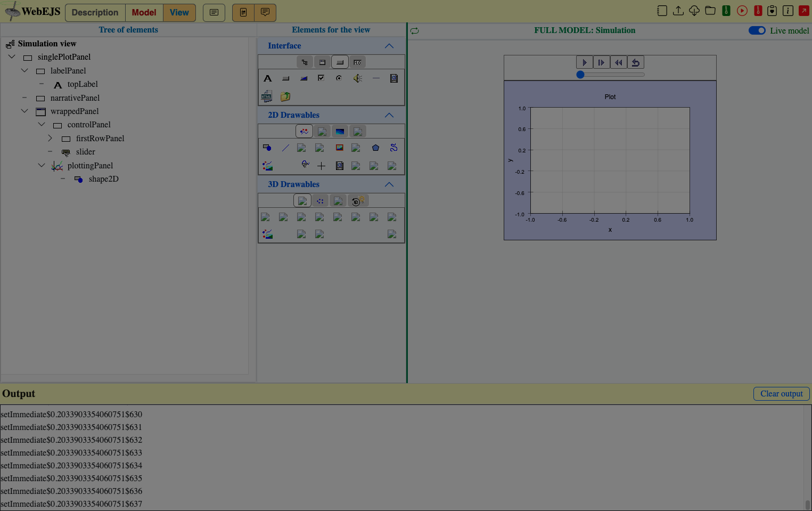Step the simulation forward one frame
The height and width of the screenshot is (511, 812).
(x=601, y=62)
